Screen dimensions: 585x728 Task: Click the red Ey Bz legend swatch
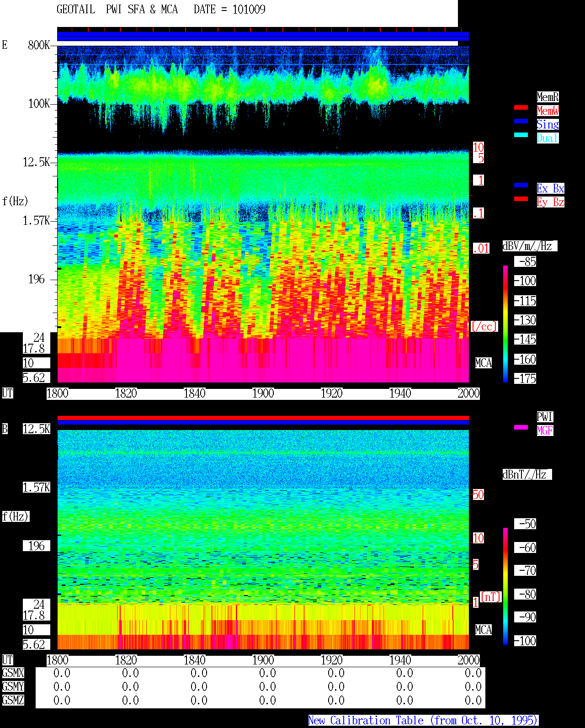tap(521, 199)
